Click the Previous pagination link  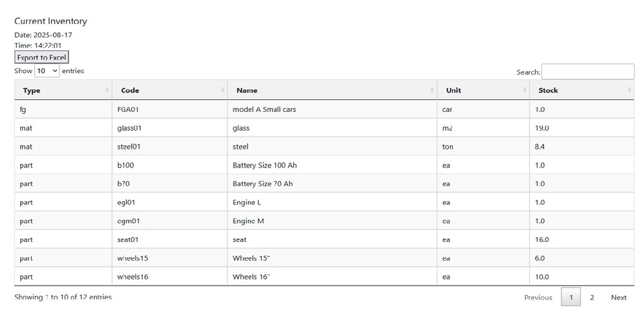[x=538, y=298]
